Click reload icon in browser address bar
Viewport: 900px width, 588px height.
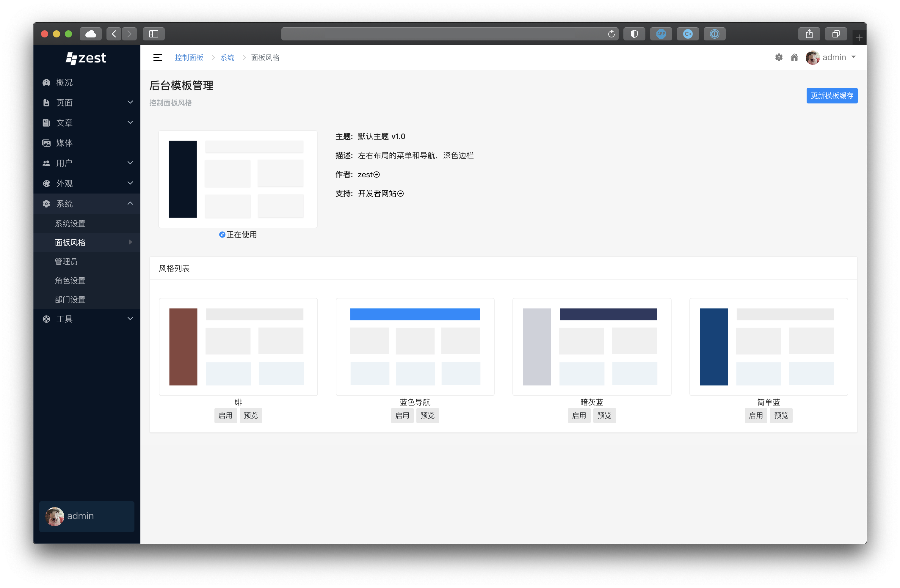(611, 34)
